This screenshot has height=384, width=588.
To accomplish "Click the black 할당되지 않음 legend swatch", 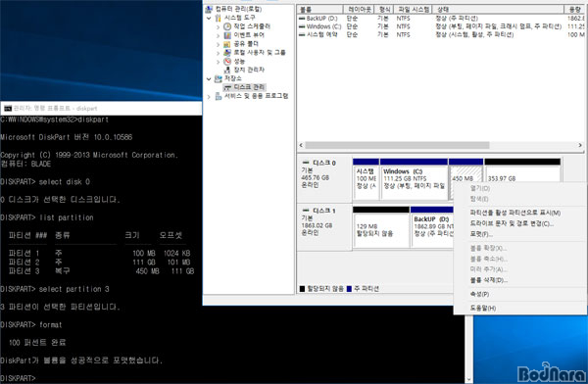I will click(x=302, y=289).
